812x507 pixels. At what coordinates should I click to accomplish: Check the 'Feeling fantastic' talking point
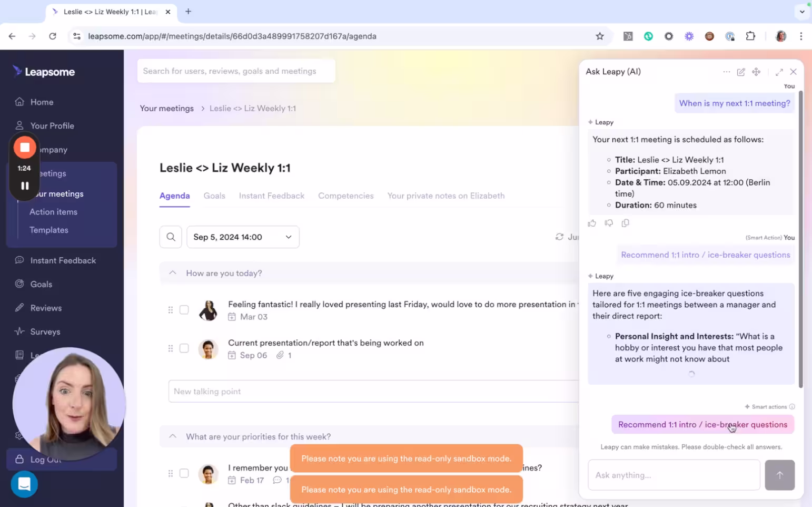pyautogui.click(x=184, y=310)
